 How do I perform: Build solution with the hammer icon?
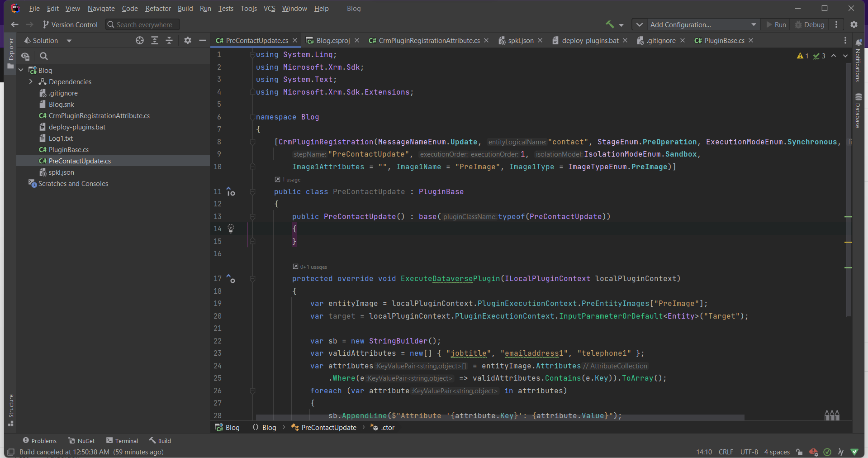click(610, 24)
